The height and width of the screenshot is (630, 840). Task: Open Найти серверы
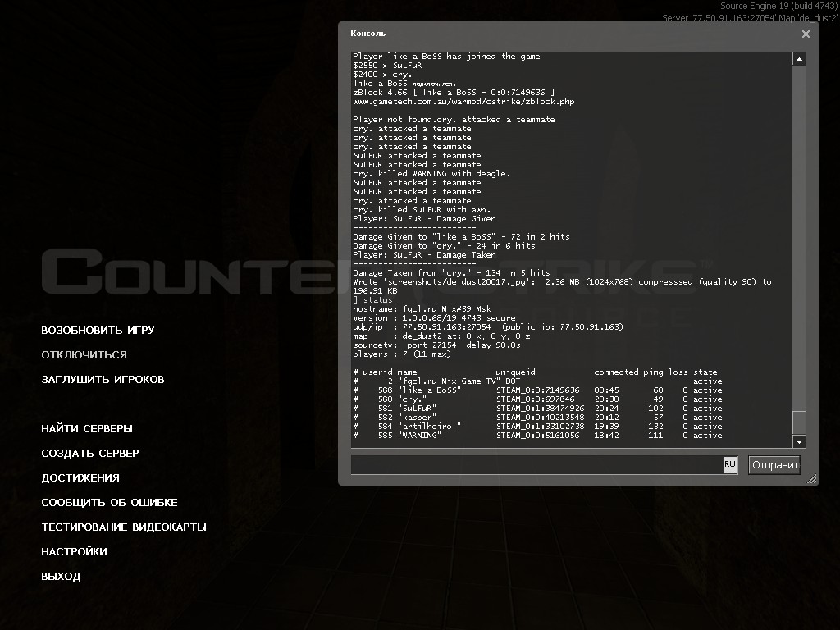(87, 428)
